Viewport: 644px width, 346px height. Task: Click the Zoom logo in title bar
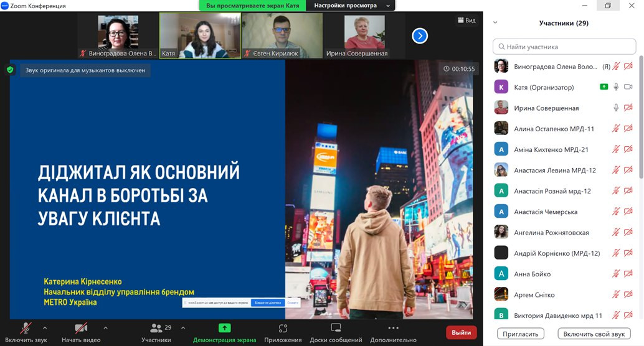(x=4, y=6)
